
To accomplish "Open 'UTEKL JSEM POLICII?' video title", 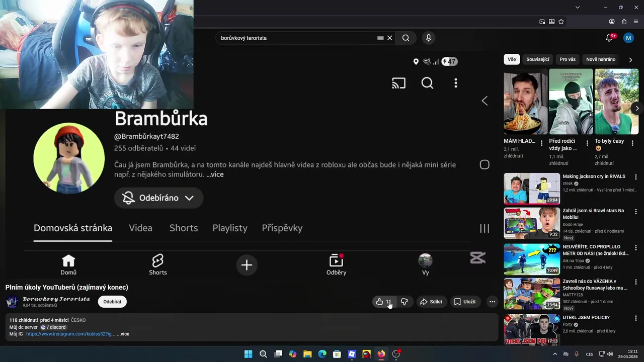I will (x=586, y=318).
